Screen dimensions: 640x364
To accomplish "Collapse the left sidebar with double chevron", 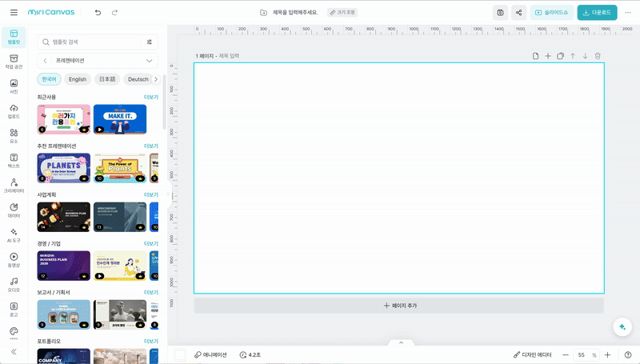I will 14,351.
